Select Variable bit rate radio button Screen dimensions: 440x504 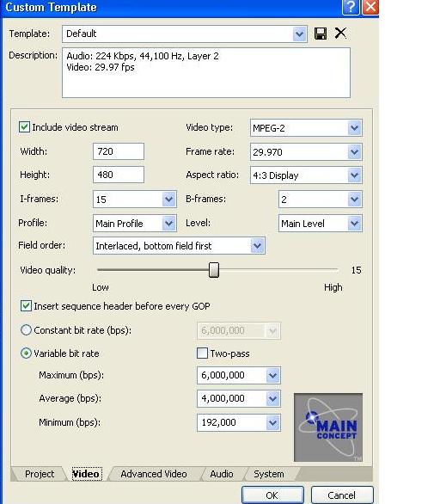tap(26, 353)
